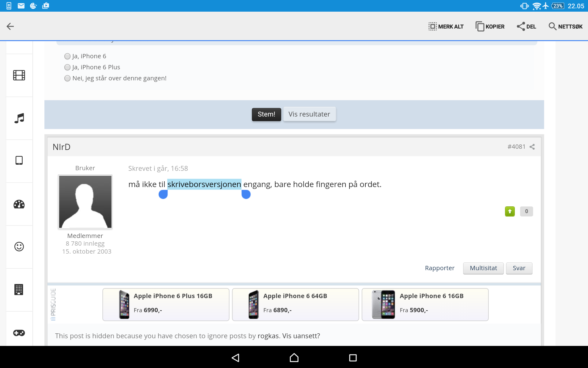
Task: View the post's vote count badge
Action: [526, 211]
